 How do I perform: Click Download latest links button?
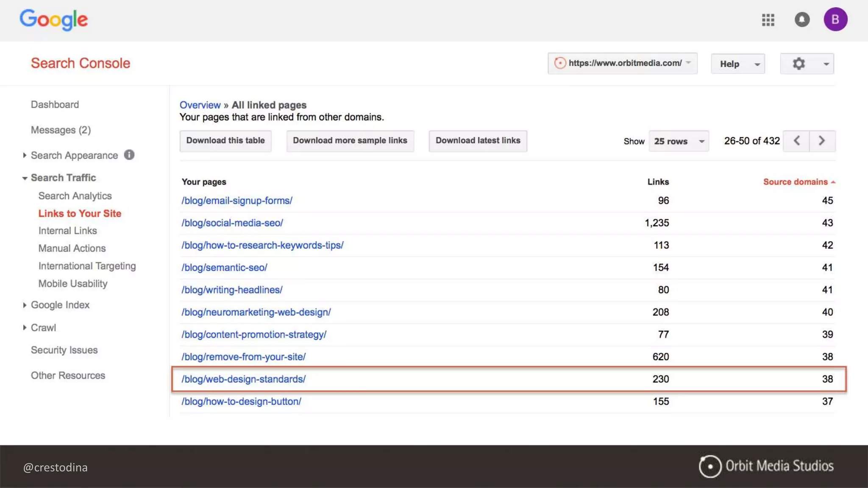pyautogui.click(x=478, y=141)
